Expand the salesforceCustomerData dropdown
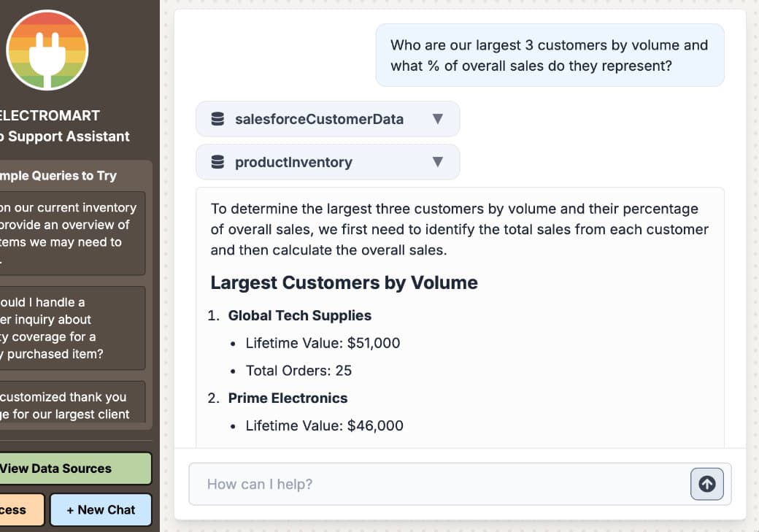The width and height of the screenshot is (759, 532). coord(438,119)
